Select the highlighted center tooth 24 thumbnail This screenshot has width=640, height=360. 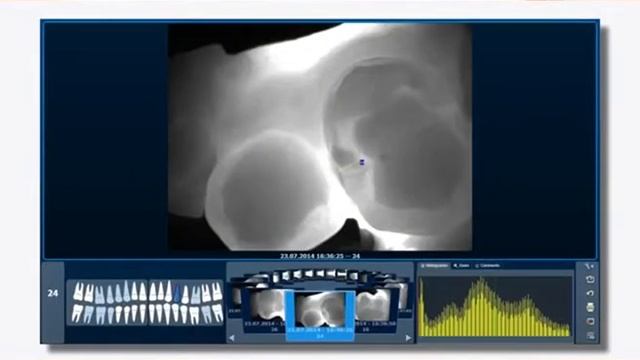[320, 315]
